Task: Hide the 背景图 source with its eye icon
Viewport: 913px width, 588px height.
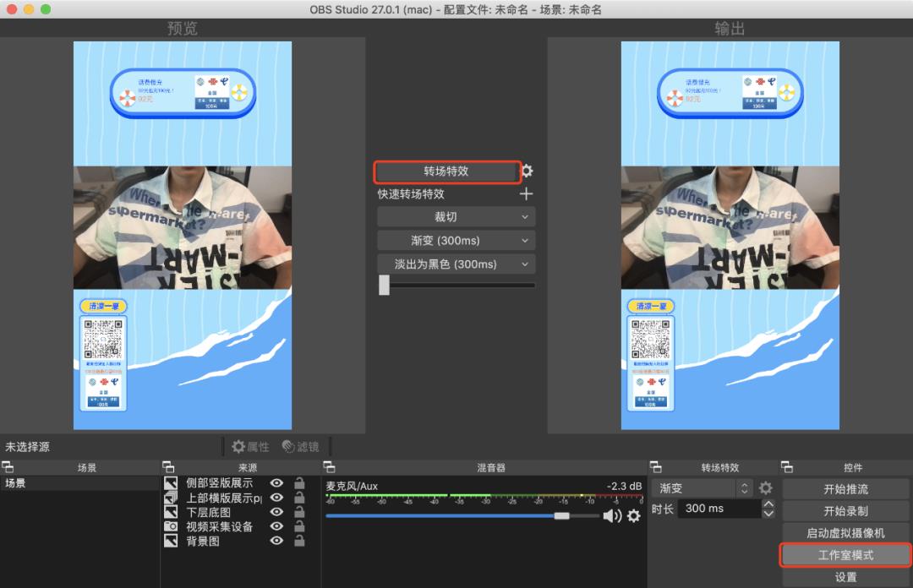Action: point(276,541)
